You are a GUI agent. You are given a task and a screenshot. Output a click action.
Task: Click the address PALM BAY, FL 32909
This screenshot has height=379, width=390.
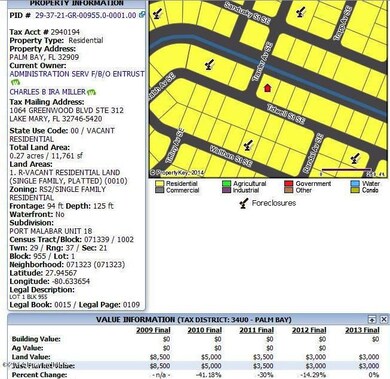click(x=44, y=57)
